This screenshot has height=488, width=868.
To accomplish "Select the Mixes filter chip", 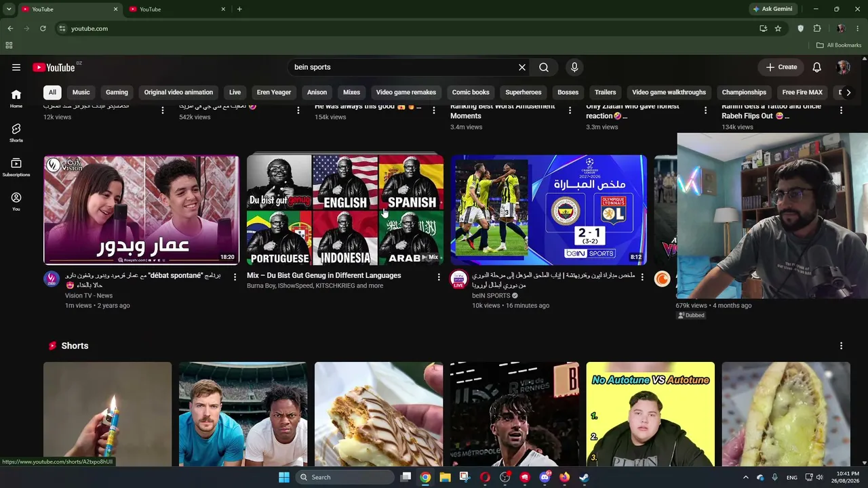I will point(351,92).
